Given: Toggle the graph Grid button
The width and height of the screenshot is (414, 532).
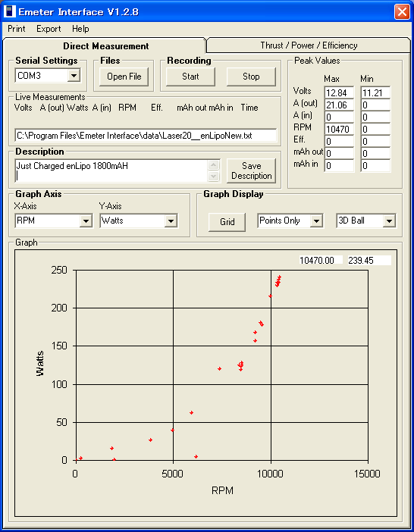Looking at the screenshot, I should pos(227,222).
